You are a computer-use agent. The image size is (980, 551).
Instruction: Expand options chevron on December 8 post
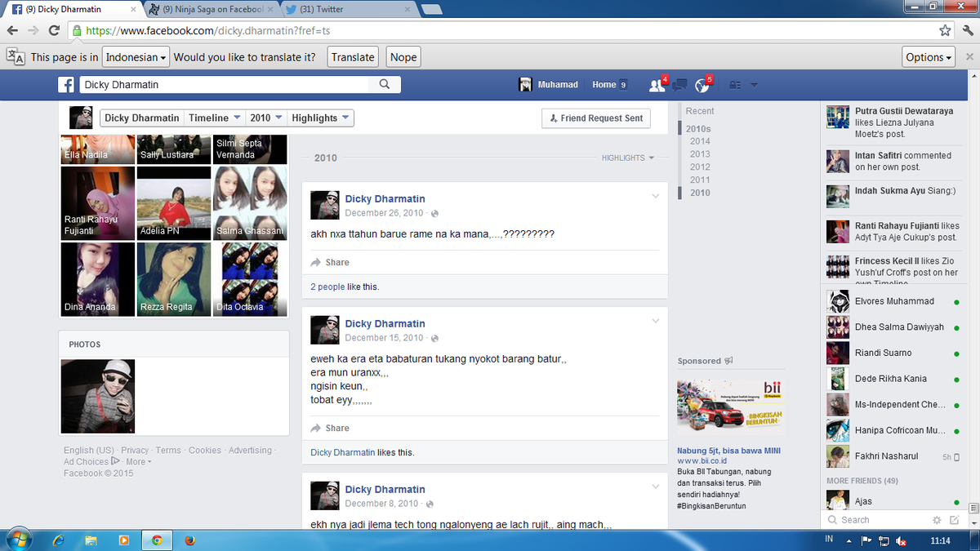click(x=655, y=487)
